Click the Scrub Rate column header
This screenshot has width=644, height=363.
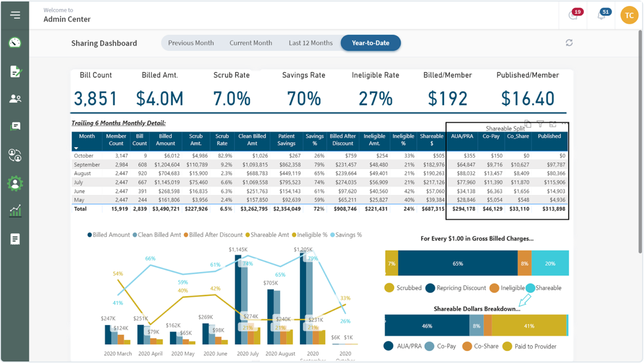(222, 141)
